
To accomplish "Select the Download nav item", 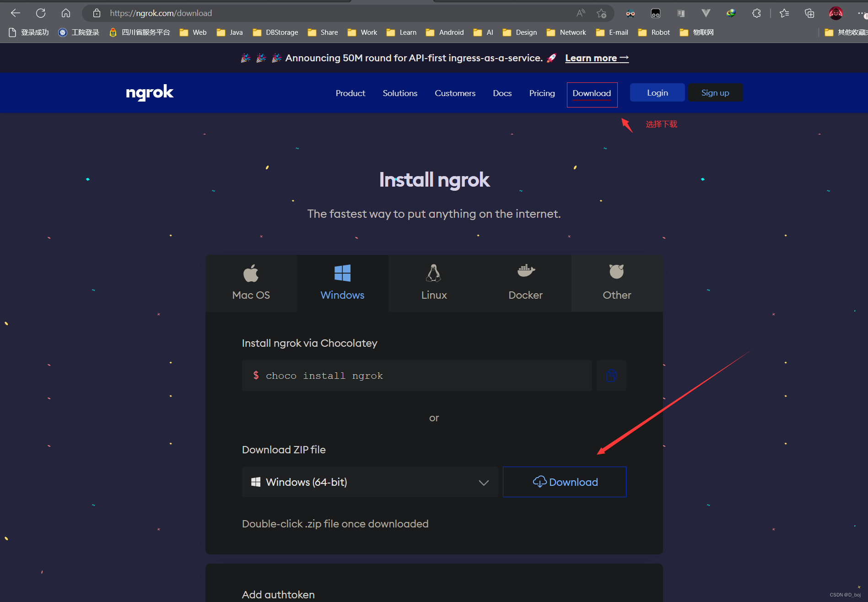I will click(592, 93).
